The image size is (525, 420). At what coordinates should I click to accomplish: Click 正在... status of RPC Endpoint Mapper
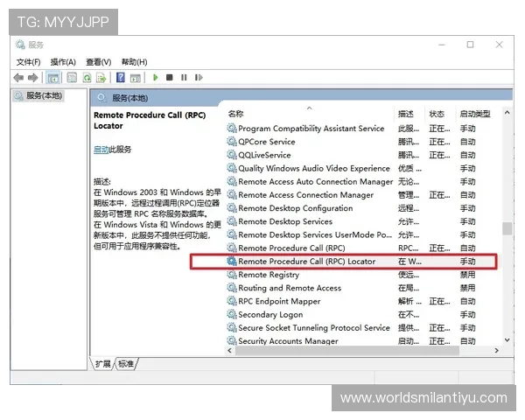(x=439, y=301)
